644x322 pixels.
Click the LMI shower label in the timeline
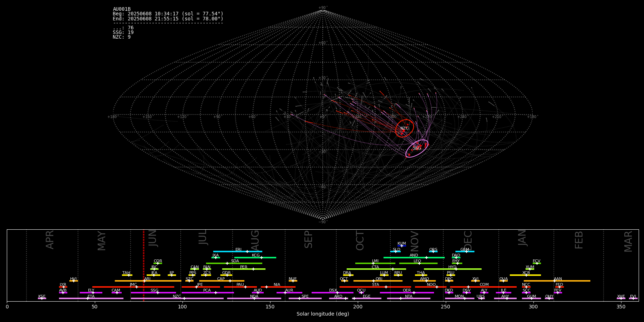(375, 261)
